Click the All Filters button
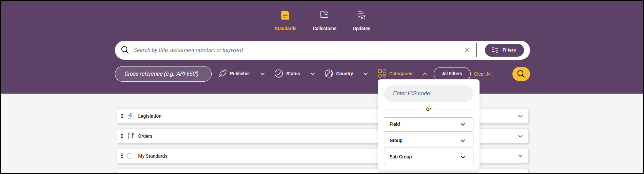 (452, 74)
